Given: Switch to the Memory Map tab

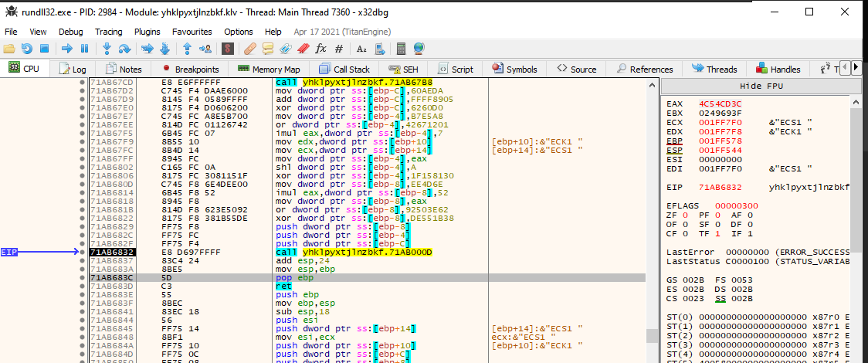Looking at the screenshot, I should click(x=269, y=70).
